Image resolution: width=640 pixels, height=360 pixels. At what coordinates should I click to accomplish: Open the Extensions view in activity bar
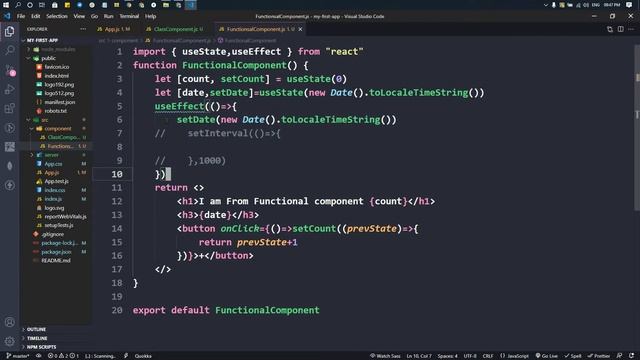point(9,108)
